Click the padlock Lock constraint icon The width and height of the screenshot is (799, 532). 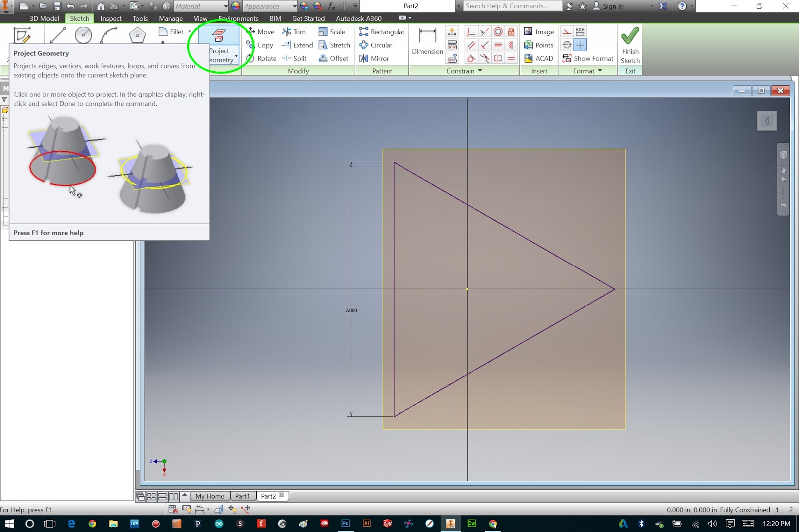[x=511, y=31]
